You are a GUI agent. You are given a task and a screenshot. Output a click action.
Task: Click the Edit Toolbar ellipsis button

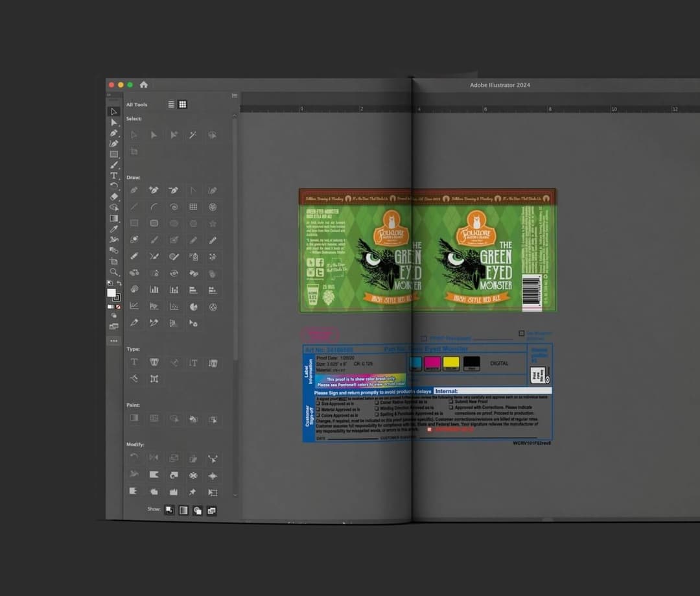[x=114, y=340]
